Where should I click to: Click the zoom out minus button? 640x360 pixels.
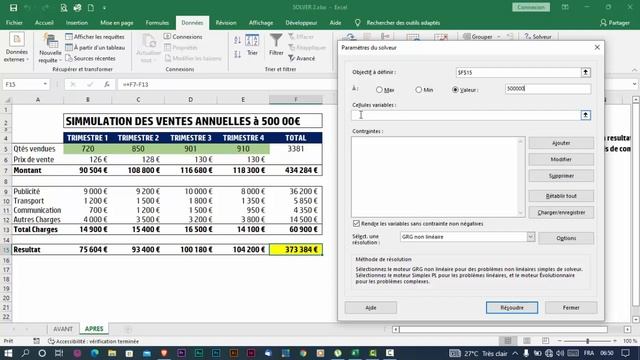(x=560, y=341)
